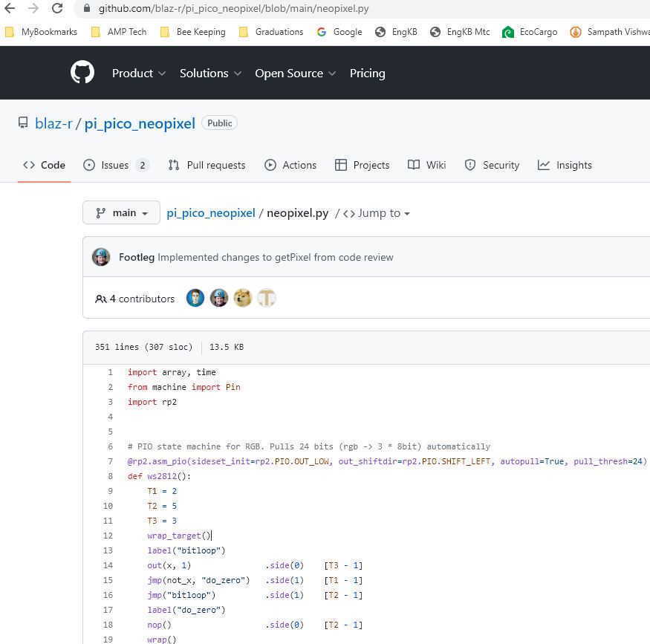Open the Google bookmark
The height and width of the screenshot is (644, 650).
[x=339, y=32]
